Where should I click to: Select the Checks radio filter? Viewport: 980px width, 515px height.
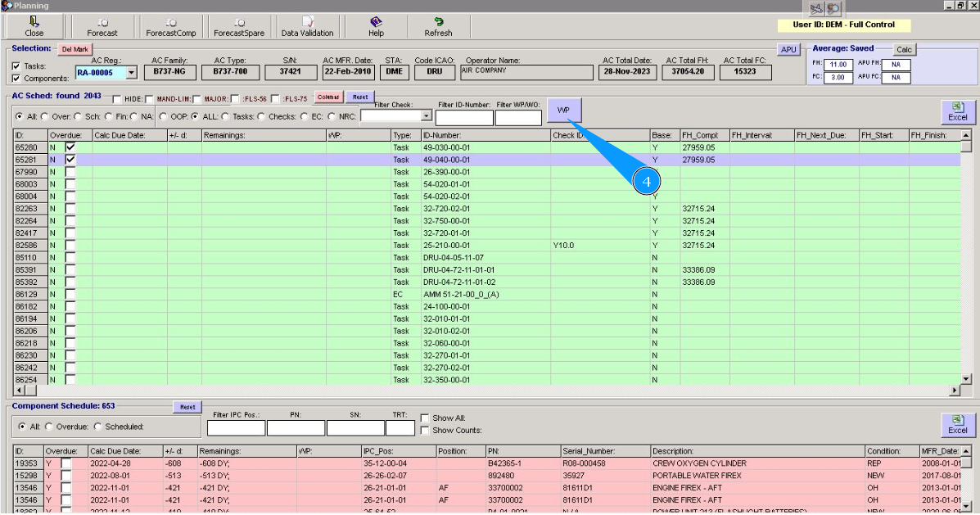(x=262, y=116)
